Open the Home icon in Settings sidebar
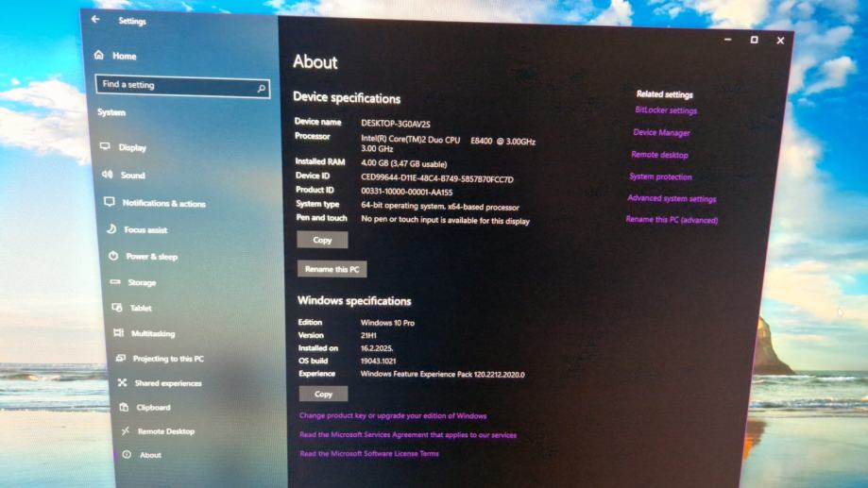868x488 pixels. point(99,55)
